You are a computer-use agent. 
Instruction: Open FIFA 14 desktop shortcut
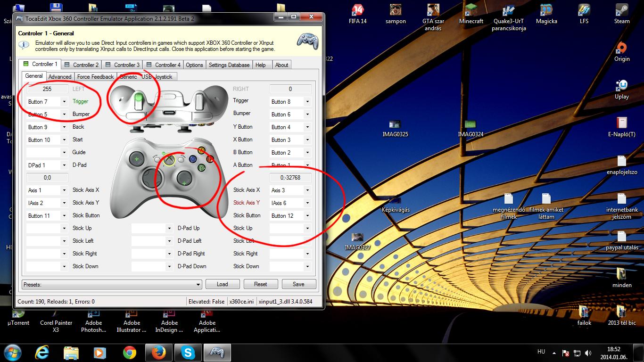[358, 14]
